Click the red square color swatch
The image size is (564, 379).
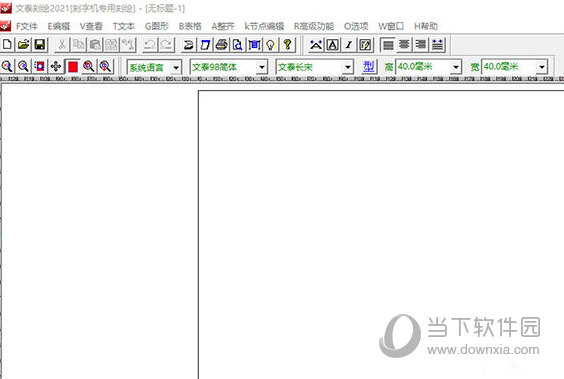(73, 67)
